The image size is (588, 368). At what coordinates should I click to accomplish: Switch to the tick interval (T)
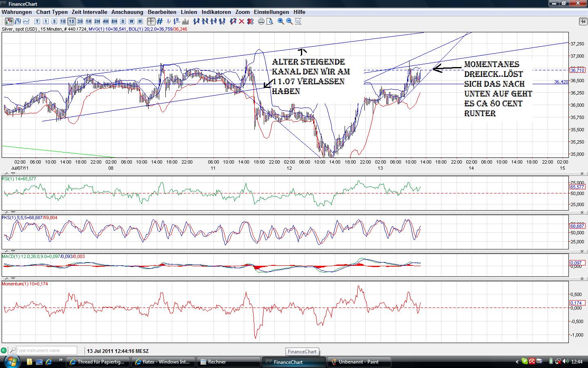37,21
